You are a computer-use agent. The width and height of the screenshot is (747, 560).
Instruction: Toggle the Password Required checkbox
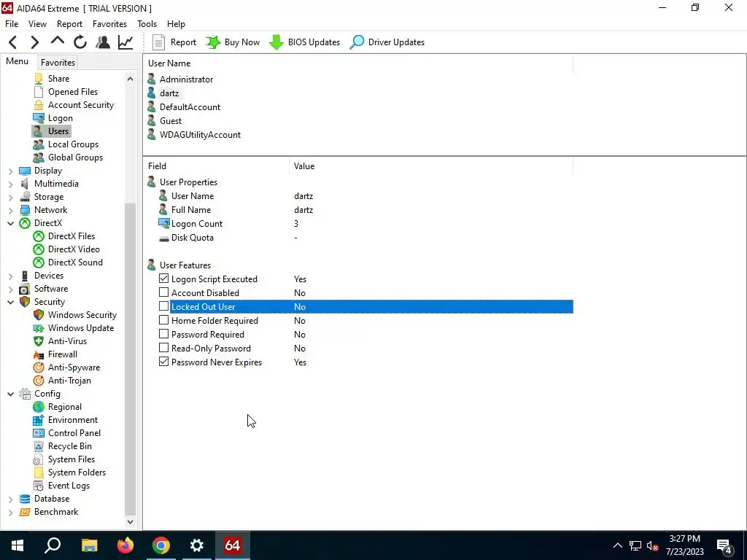(163, 334)
